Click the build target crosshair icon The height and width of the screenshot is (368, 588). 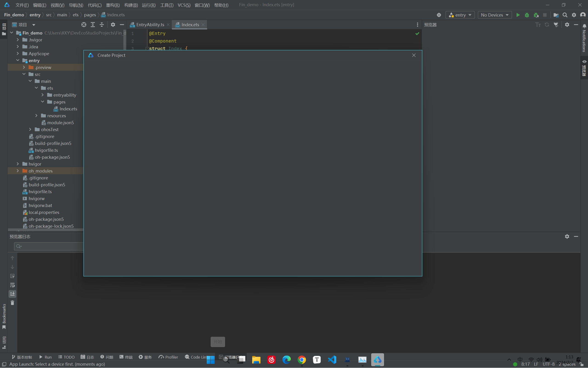[439, 15]
